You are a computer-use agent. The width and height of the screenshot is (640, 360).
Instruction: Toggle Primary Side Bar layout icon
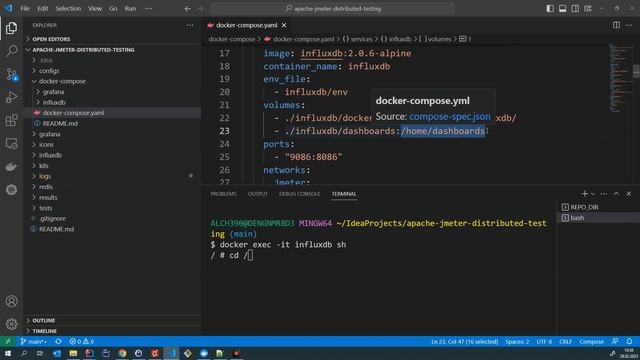click(550, 9)
